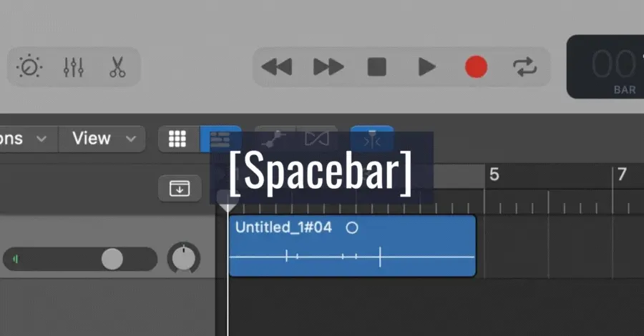The image size is (644, 336).
Task: Click the BAR time display
Action: [605, 67]
